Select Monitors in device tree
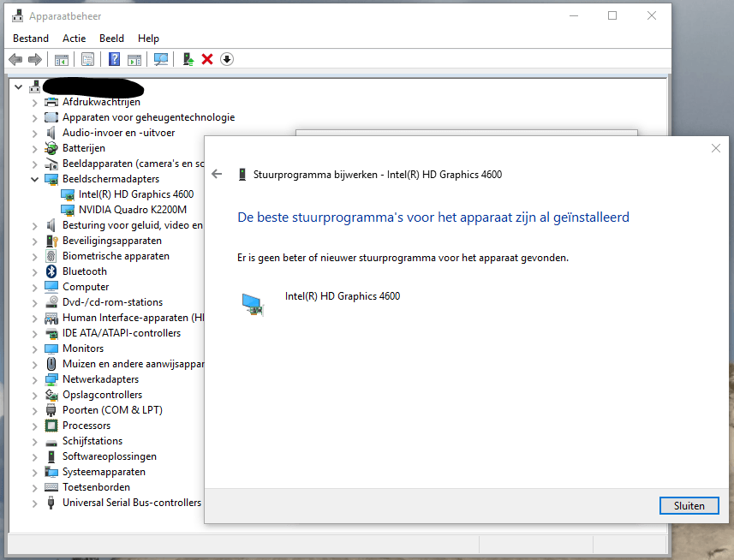The height and width of the screenshot is (560, 734). [83, 349]
